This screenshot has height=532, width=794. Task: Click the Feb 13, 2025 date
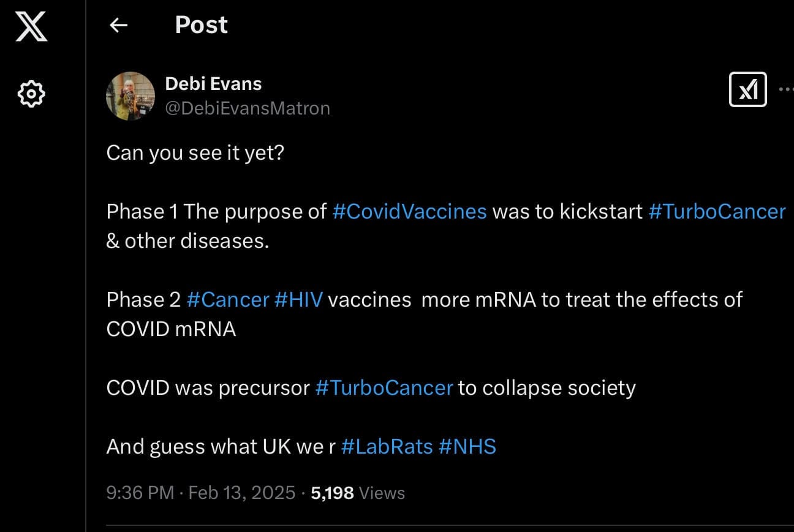click(242, 493)
